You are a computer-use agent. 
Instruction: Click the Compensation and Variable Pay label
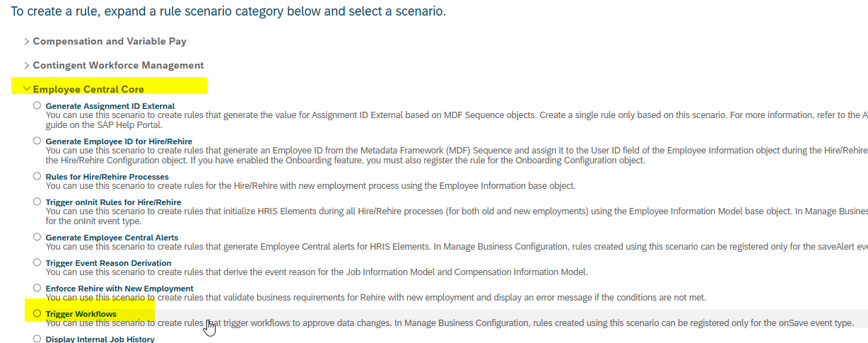click(x=110, y=42)
